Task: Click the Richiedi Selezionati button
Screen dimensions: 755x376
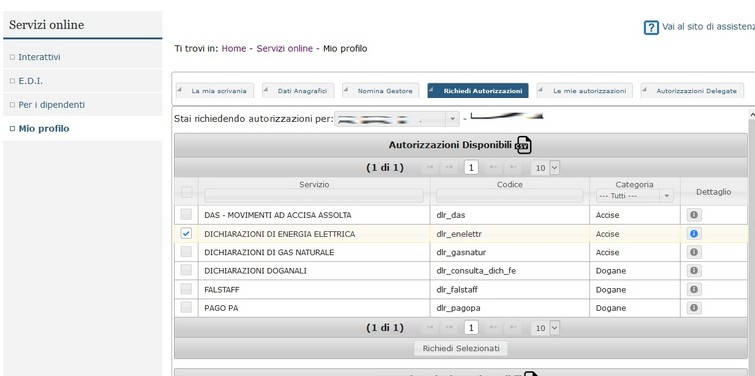Action: click(461, 348)
